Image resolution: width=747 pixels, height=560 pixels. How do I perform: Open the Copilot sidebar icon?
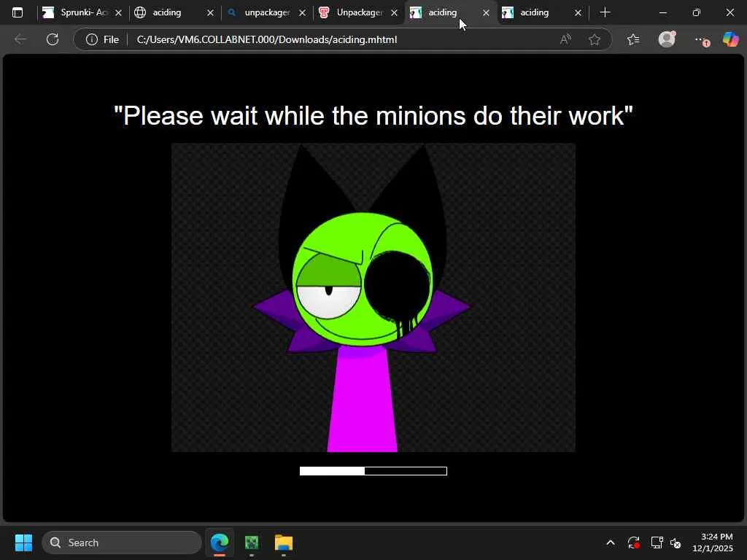coord(731,39)
